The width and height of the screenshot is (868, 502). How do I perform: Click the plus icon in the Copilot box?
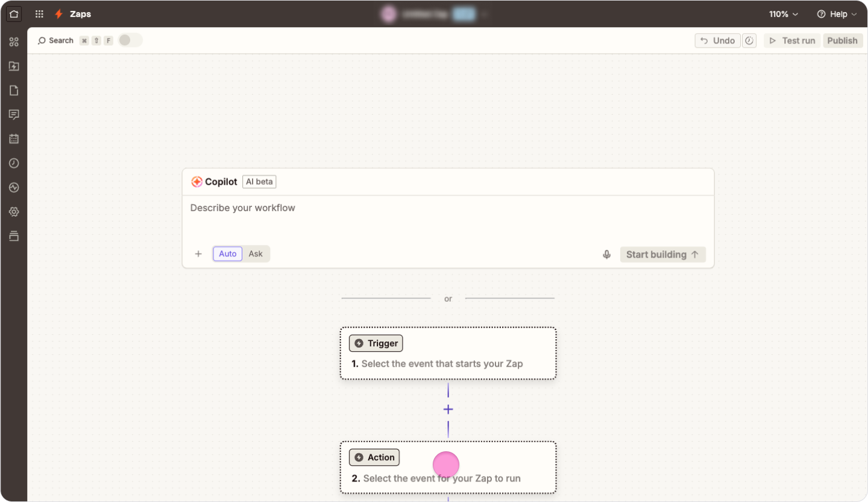tap(198, 254)
